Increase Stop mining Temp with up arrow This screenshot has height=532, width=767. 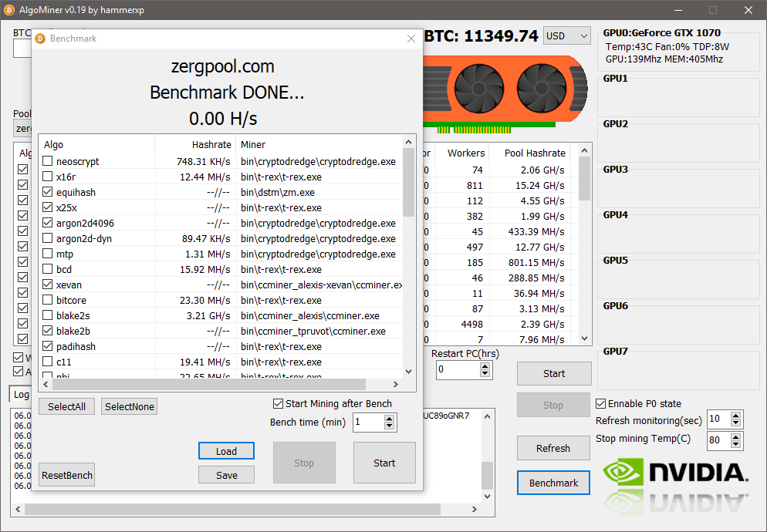(x=735, y=436)
